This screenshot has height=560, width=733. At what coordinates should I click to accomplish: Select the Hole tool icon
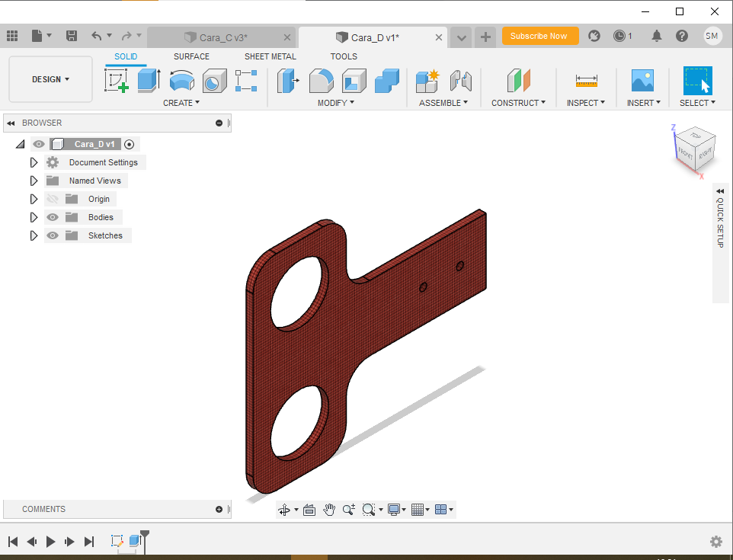point(215,81)
